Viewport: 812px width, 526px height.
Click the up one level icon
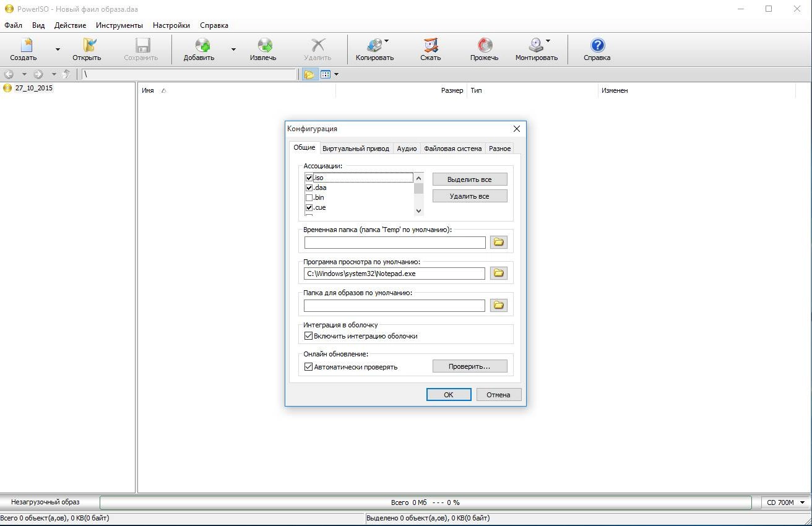coord(66,74)
